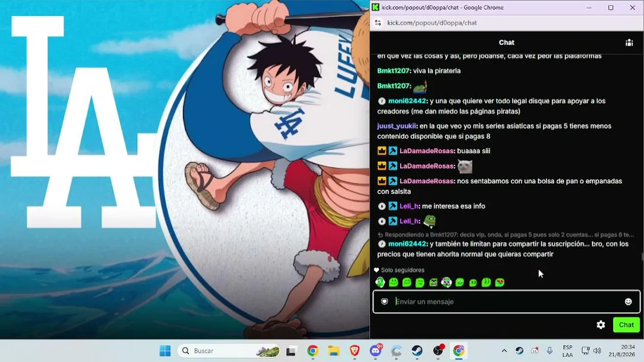Click the message 'me interesa esa info'
Viewport: 644px width, 362px height.
coord(453,206)
